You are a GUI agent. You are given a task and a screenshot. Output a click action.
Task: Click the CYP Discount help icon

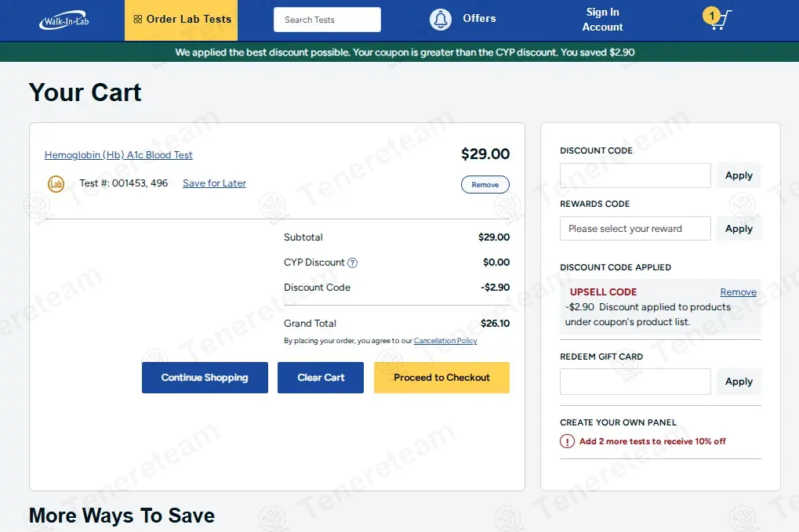(353, 263)
